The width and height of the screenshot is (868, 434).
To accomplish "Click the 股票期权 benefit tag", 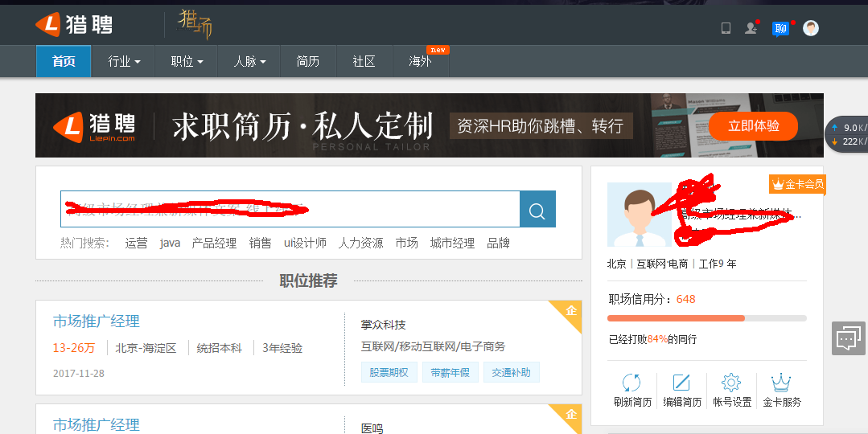I will pyautogui.click(x=389, y=373).
